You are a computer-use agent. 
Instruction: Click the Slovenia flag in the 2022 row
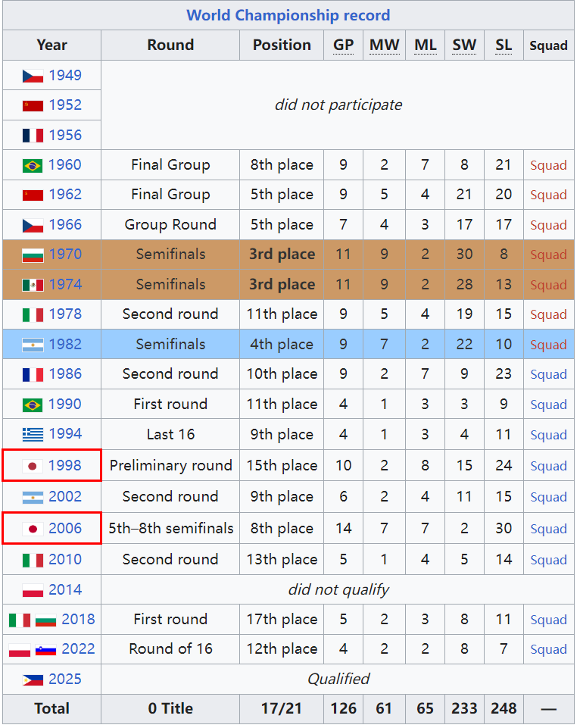tap(45, 649)
